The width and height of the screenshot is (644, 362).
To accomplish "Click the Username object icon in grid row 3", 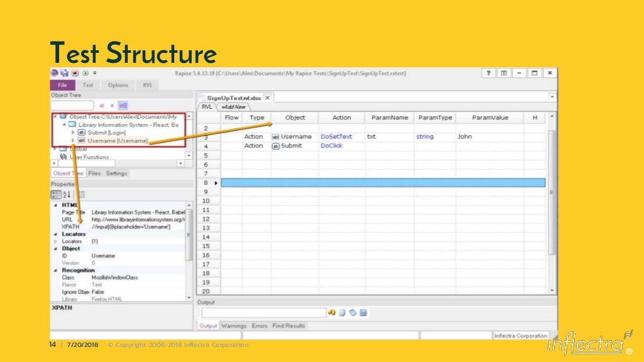I will (x=275, y=136).
